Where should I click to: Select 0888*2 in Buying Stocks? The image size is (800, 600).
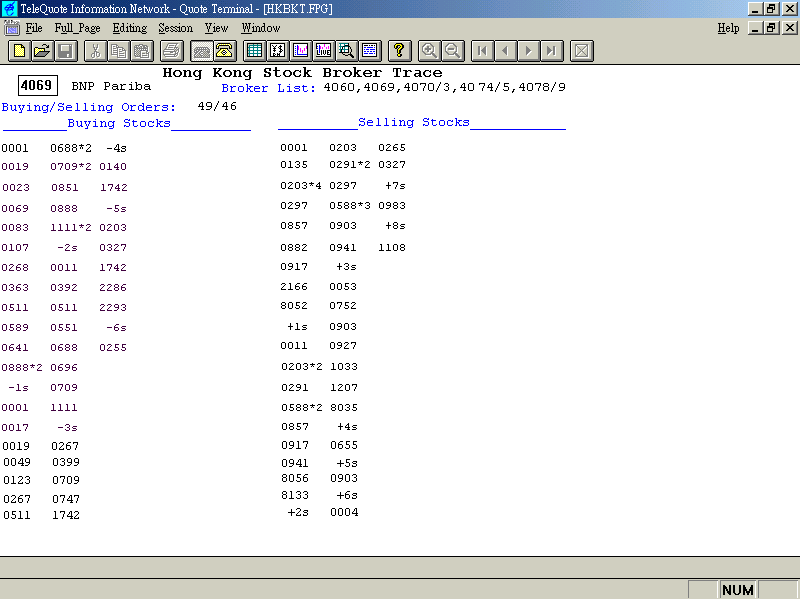pos(22,368)
